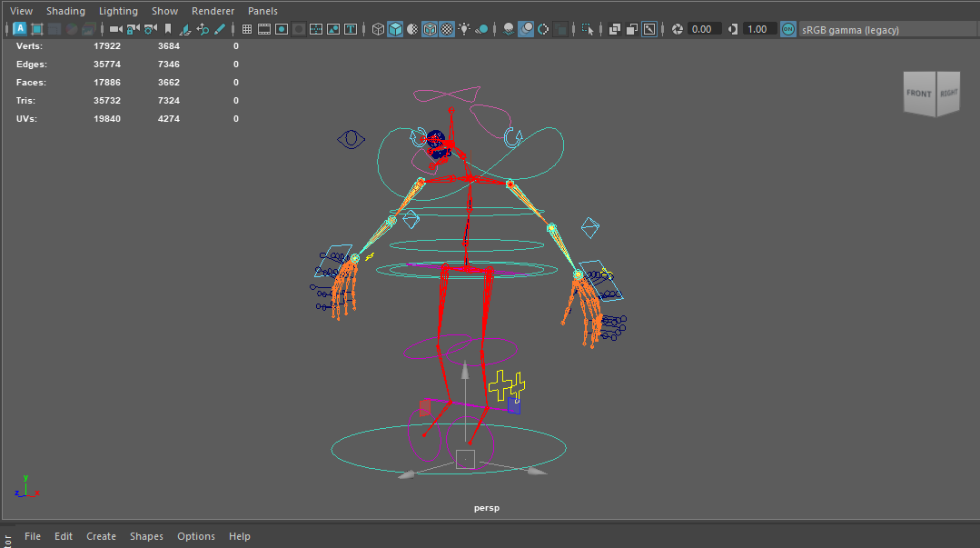Click the Isolate Select icon
The image size is (980, 548).
click(588, 29)
